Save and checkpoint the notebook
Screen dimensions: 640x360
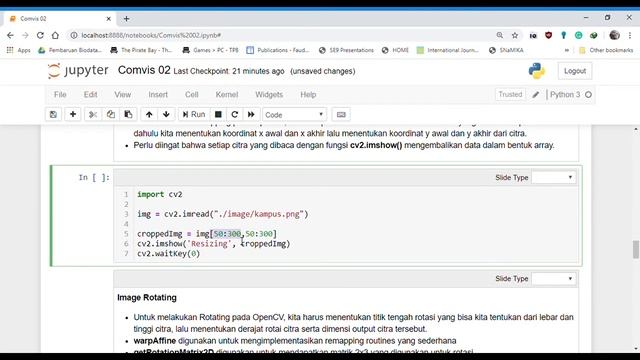[53, 115]
